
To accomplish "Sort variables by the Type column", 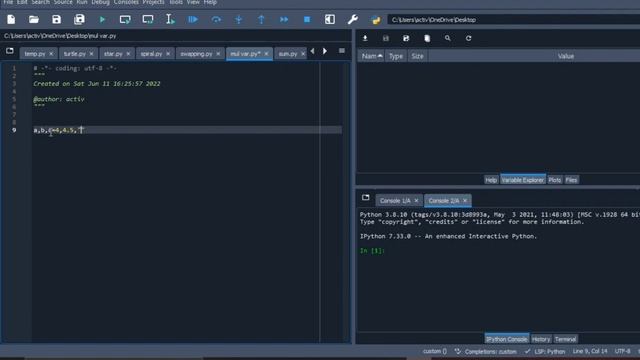I will [x=396, y=56].
